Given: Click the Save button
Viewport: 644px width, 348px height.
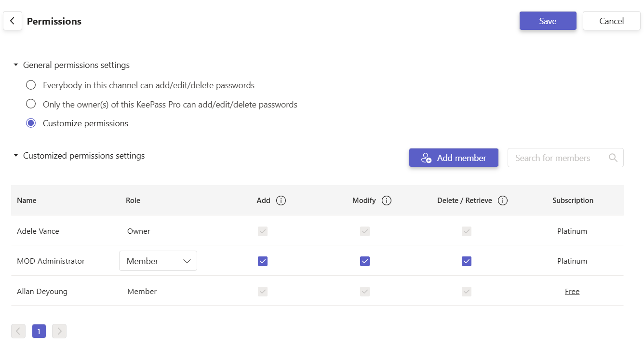Looking at the screenshot, I should (x=548, y=21).
